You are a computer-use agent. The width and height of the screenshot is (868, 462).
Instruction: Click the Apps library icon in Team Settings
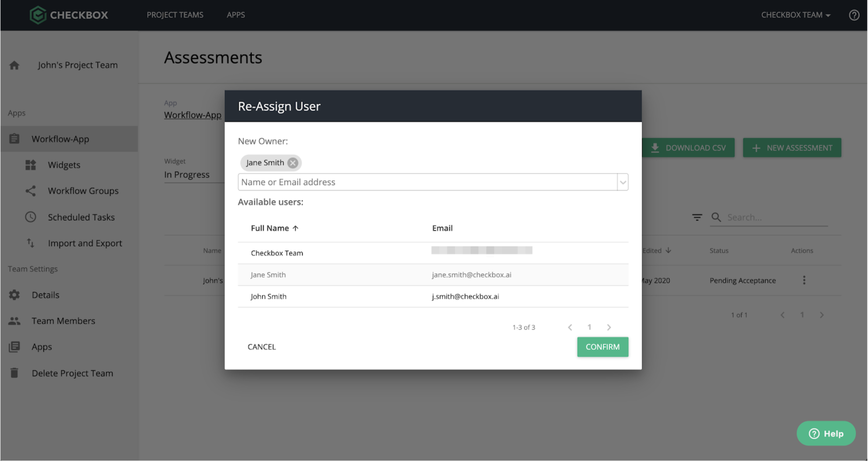click(x=14, y=347)
